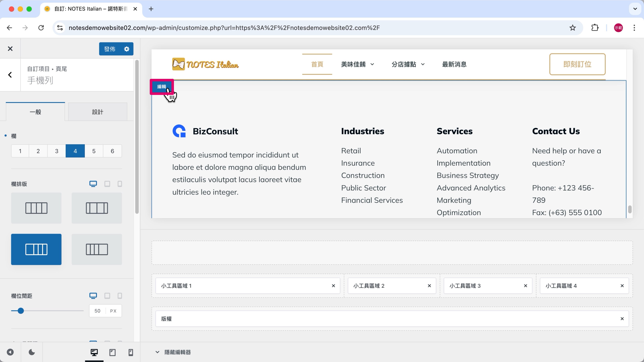Switch preview to tablet device icon
Screen dimensions: 644x362
click(112, 352)
